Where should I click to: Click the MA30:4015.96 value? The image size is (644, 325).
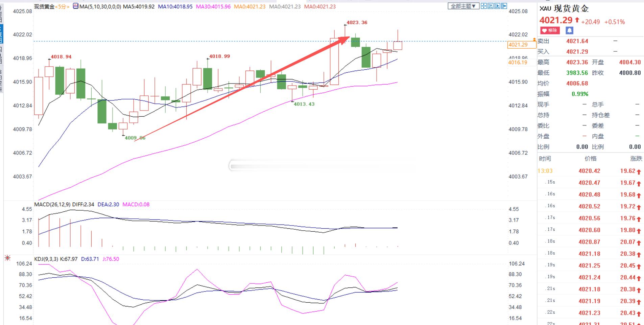point(213,6)
